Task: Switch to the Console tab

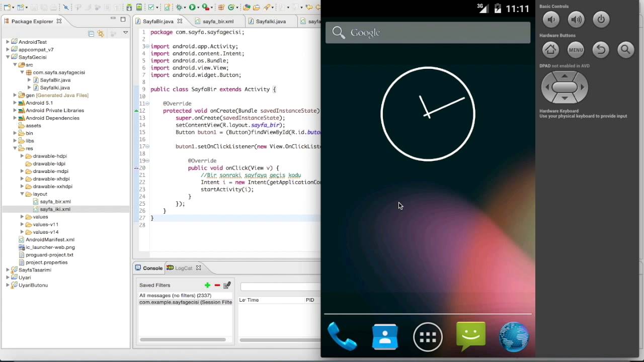Action: [x=148, y=268]
